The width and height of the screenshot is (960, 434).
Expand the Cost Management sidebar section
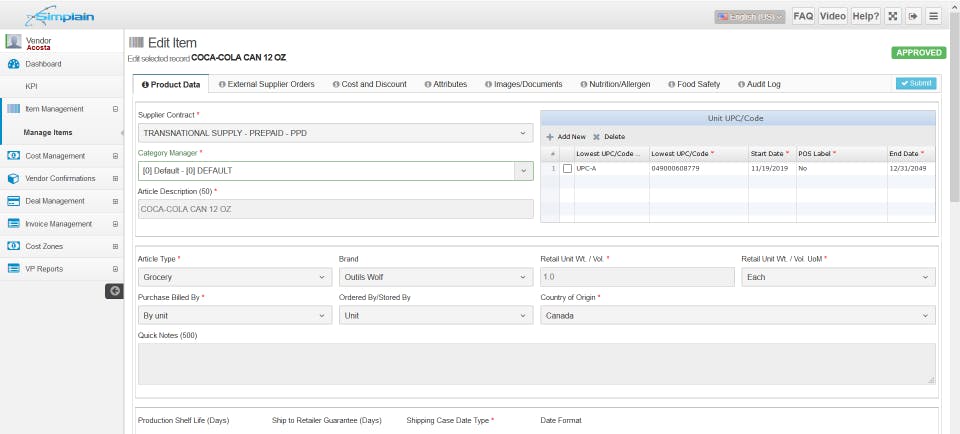[116, 156]
